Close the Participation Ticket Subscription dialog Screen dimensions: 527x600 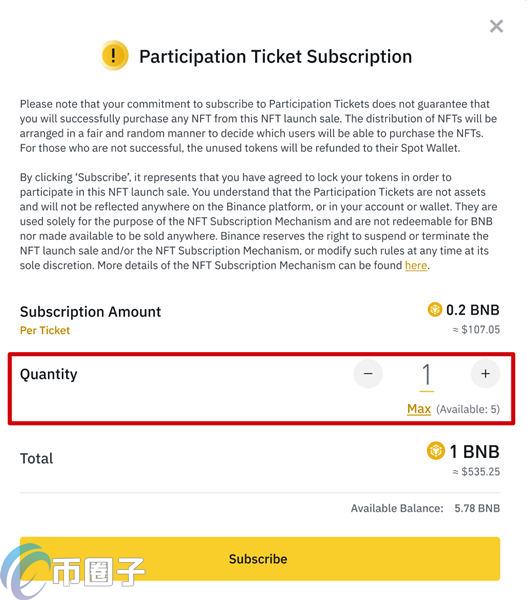pos(496,26)
